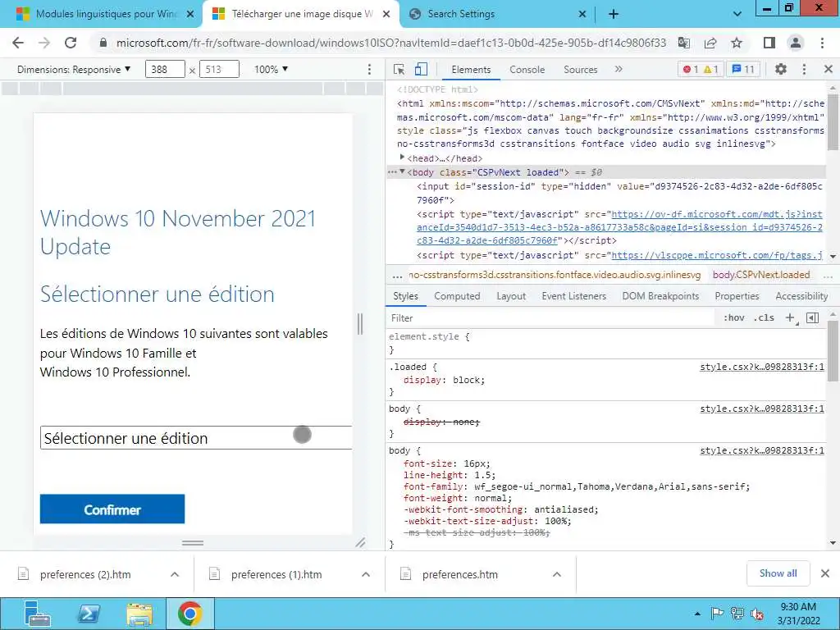
Task: Open the Layout tab
Action: click(511, 295)
